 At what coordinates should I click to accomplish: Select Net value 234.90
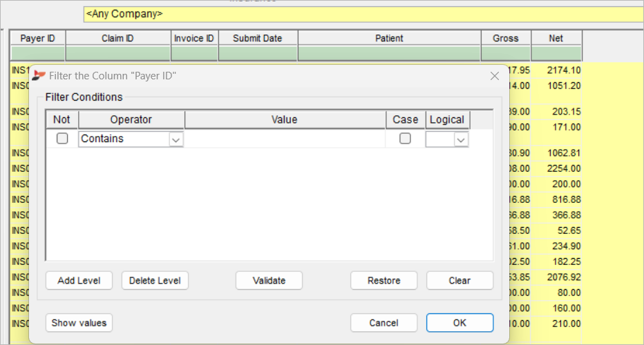click(x=566, y=246)
